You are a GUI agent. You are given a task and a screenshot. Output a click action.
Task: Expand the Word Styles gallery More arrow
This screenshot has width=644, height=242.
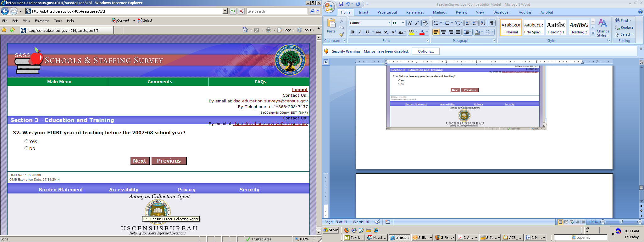(593, 33)
